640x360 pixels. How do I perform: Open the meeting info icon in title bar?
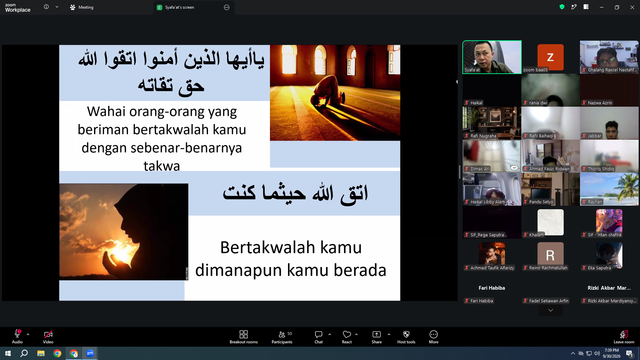point(46,7)
